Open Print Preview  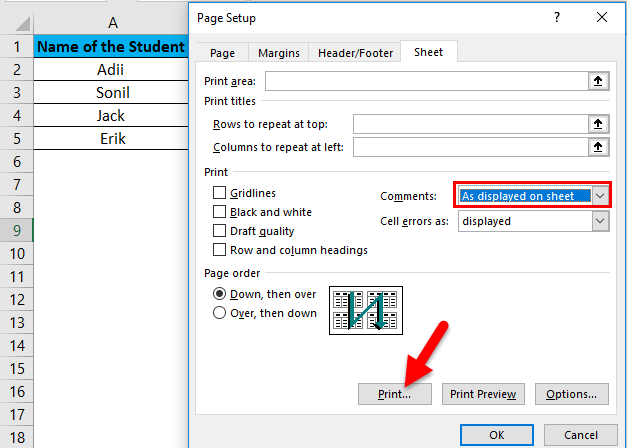point(483,394)
